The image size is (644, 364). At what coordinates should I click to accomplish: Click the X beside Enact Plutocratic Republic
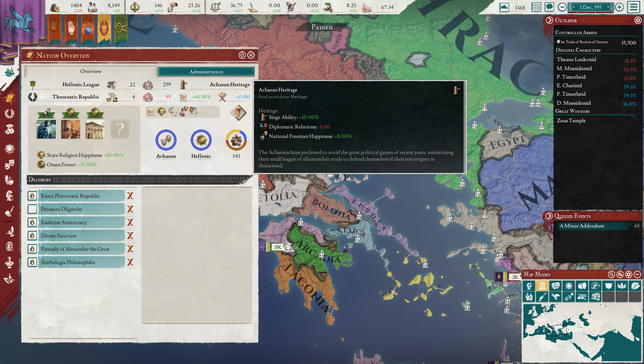pyautogui.click(x=130, y=196)
